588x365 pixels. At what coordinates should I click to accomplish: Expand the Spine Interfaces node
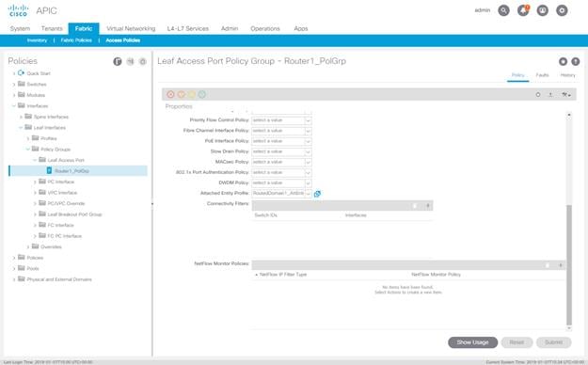point(21,117)
